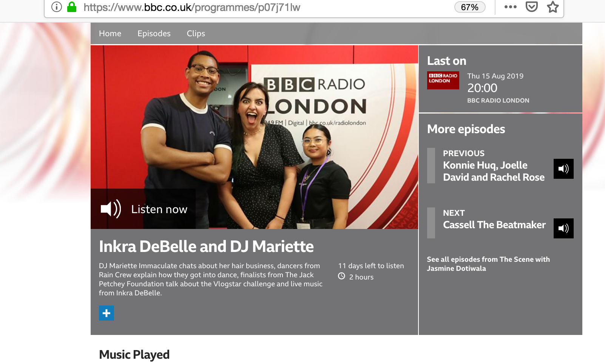Screen dimensions: 605x364
Task: Click the BBC Radio London logo thumbnail
Action: [x=443, y=80]
